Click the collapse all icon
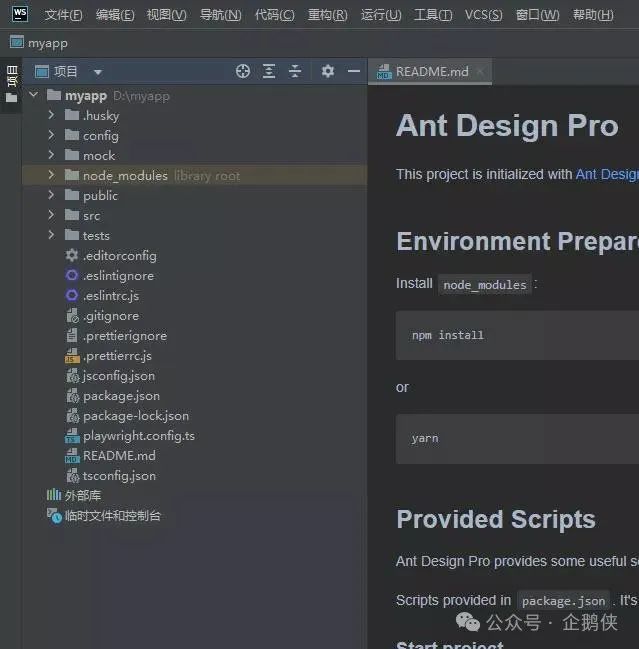This screenshot has width=639, height=649. coord(295,71)
